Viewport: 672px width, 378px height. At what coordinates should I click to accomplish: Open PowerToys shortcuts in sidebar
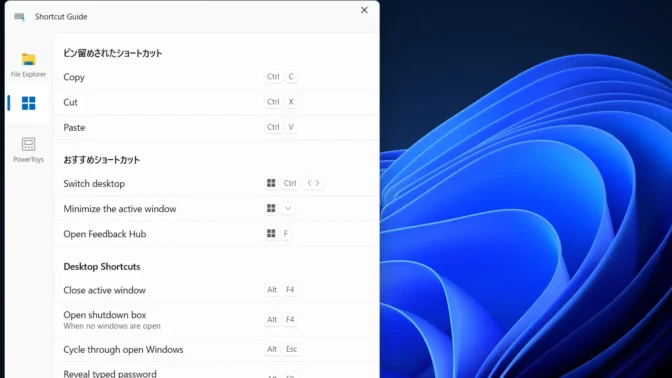[x=28, y=150]
